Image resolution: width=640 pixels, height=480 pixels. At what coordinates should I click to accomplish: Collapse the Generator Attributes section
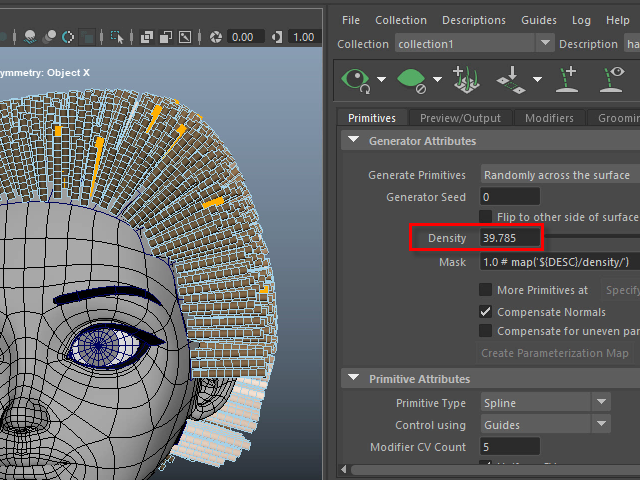tap(353, 141)
